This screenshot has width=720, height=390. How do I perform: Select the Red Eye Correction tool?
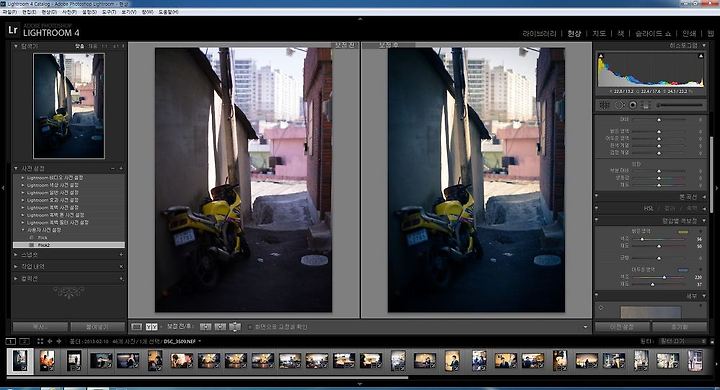tap(633, 105)
